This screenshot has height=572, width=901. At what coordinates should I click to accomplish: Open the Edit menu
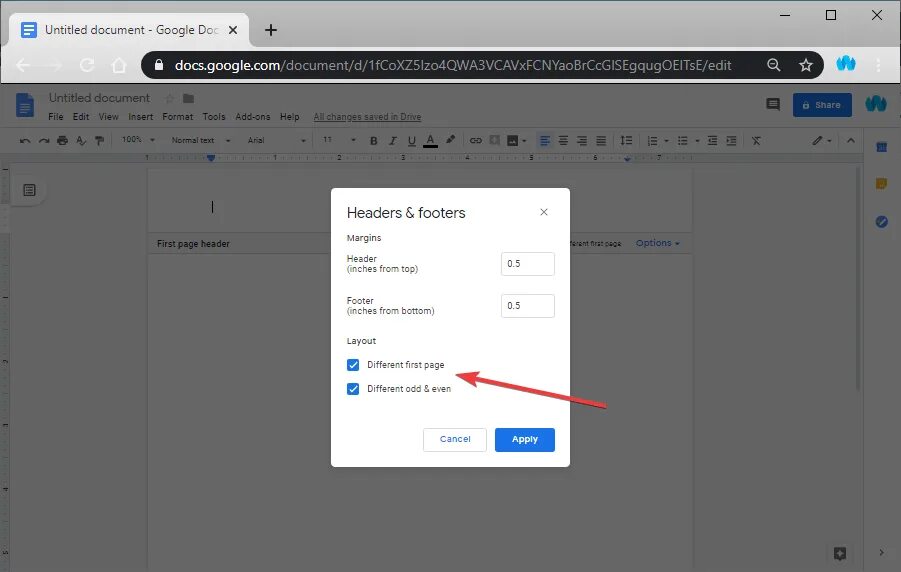click(80, 117)
